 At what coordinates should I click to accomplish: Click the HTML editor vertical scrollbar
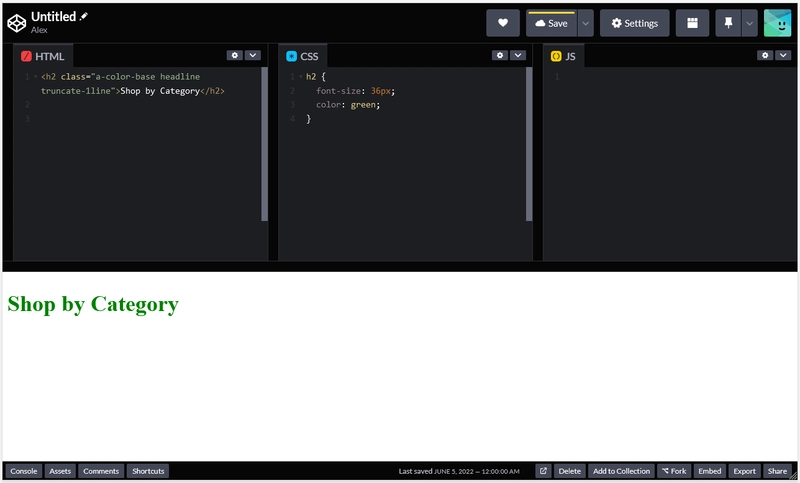264,144
